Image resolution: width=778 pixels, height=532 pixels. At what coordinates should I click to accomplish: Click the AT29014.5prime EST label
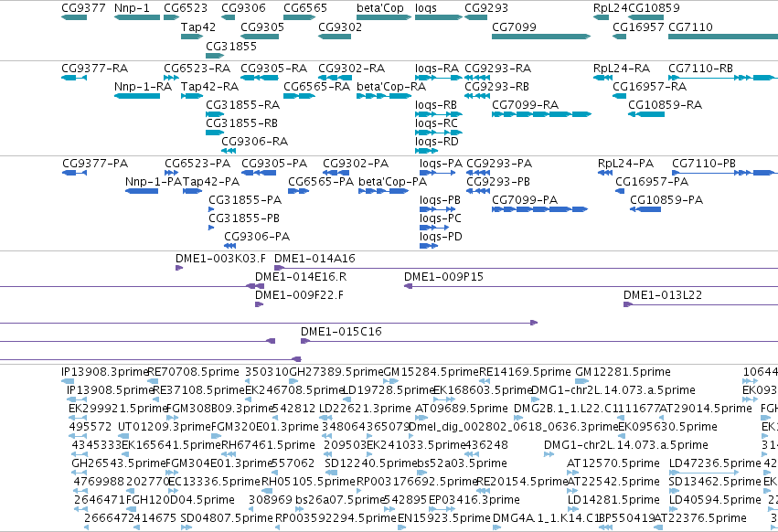pos(707,409)
